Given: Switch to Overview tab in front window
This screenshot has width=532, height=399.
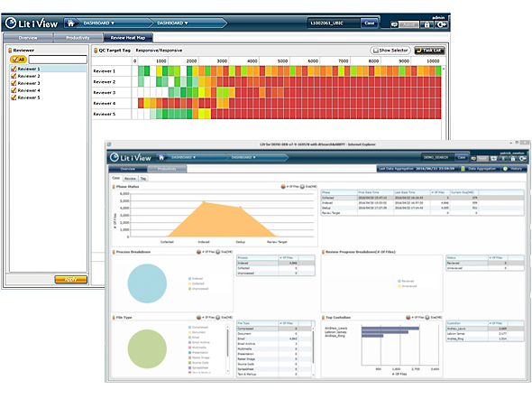Looking at the screenshot, I should [127, 169].
